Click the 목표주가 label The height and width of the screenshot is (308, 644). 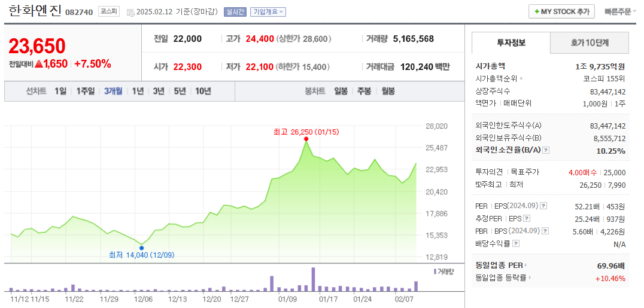pos(524,172)
